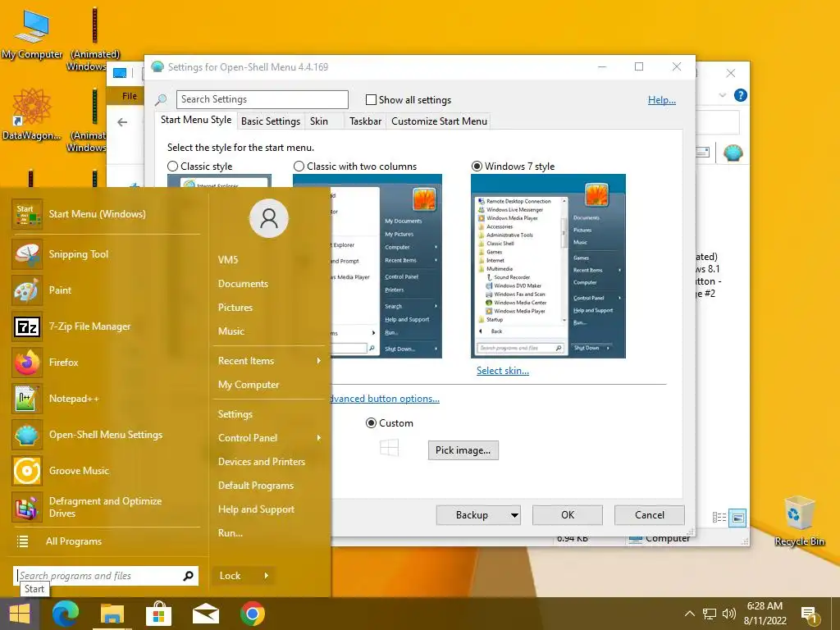Open the Mail app from the taskbar
The image size is (840, 630).
click(x=206, y=614)
